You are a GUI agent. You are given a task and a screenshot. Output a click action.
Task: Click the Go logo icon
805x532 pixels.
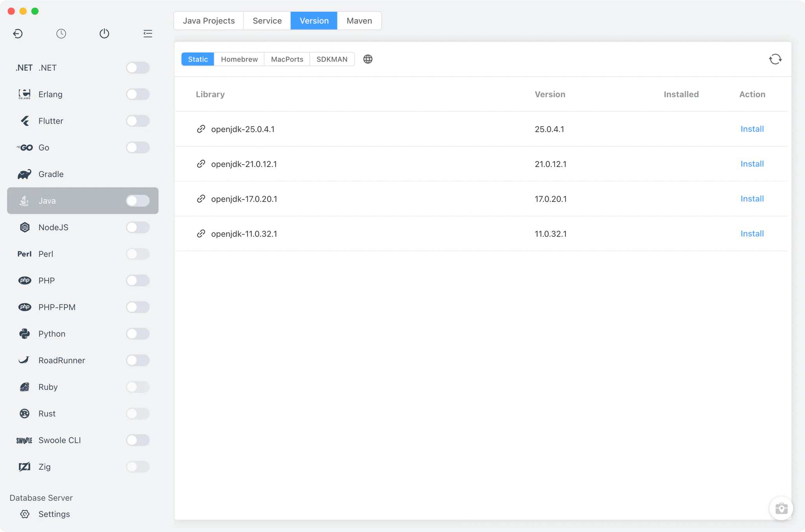tap(24, 148)
